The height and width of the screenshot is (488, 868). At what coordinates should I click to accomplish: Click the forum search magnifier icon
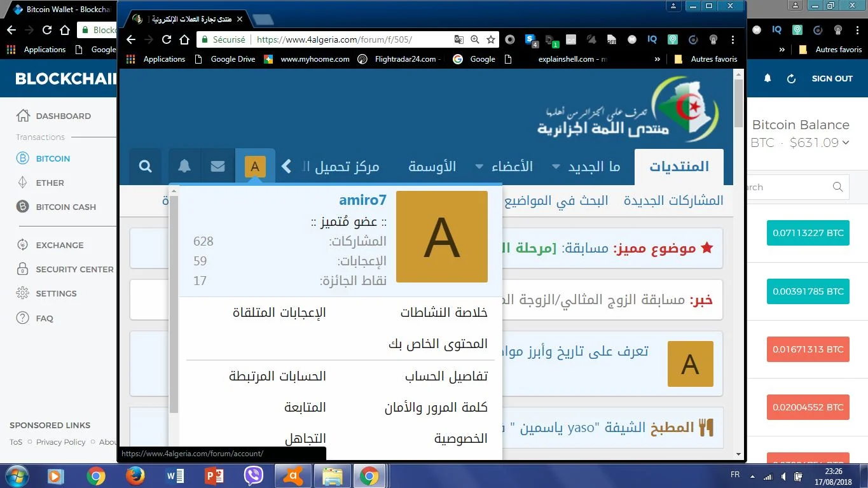(x=145, y=167)
